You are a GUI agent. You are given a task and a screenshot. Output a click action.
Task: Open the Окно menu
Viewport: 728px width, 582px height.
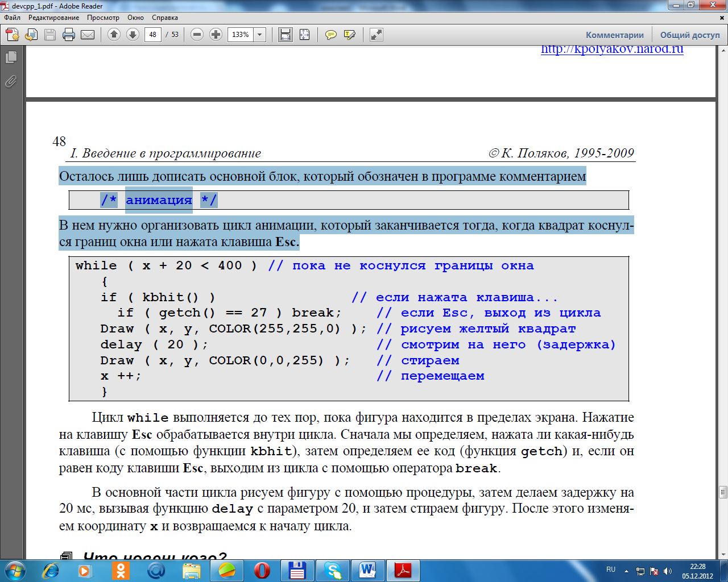(x=136, y=18)
